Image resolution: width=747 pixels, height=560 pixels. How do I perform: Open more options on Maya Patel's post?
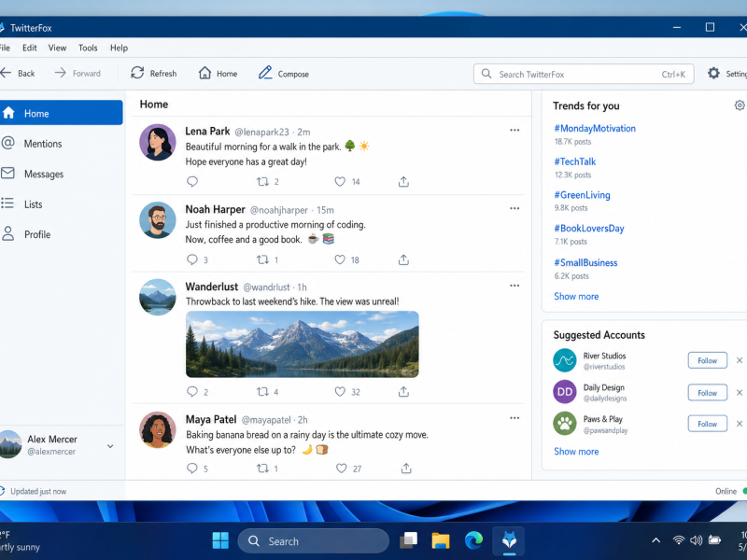(x=514, y=418)
